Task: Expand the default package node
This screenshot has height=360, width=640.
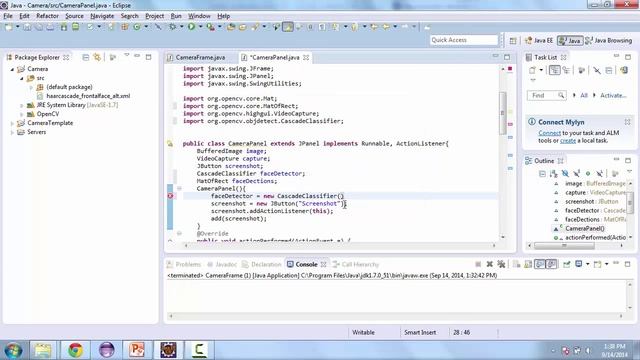Action: click(31, 87)
